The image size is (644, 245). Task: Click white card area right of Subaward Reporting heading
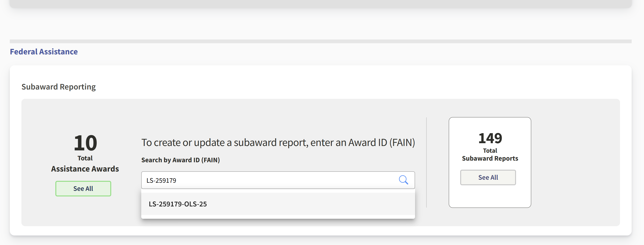coord(350,87)
